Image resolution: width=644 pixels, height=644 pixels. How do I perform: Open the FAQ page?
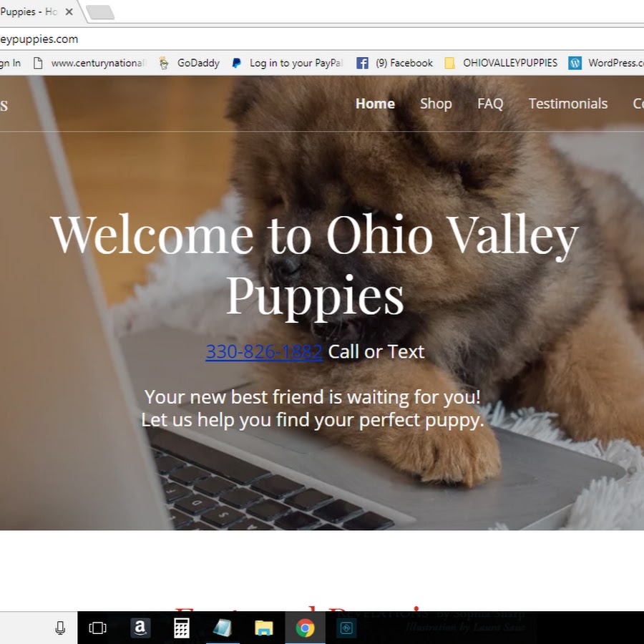tap(490, 104)
